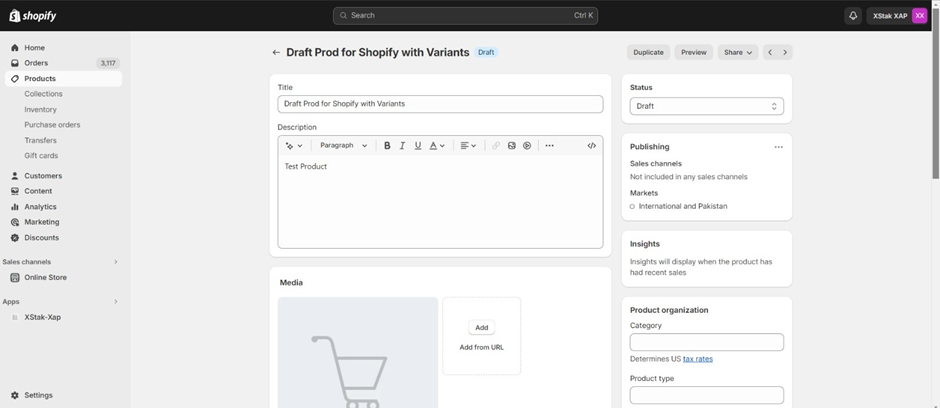This screenshot has height=408, width=940.
Task: Click the Duplicate button
Action: click(648, 52)
